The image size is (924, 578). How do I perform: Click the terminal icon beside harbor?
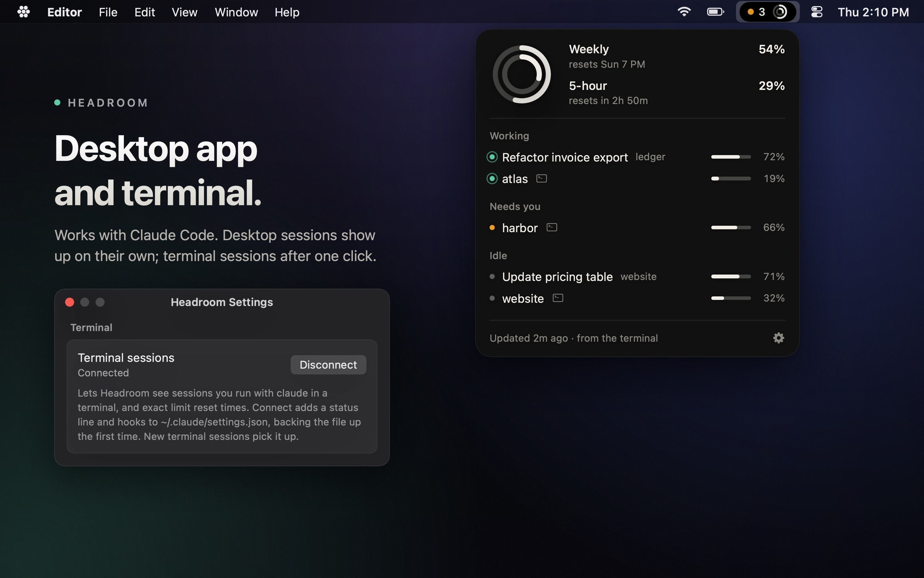552,227
